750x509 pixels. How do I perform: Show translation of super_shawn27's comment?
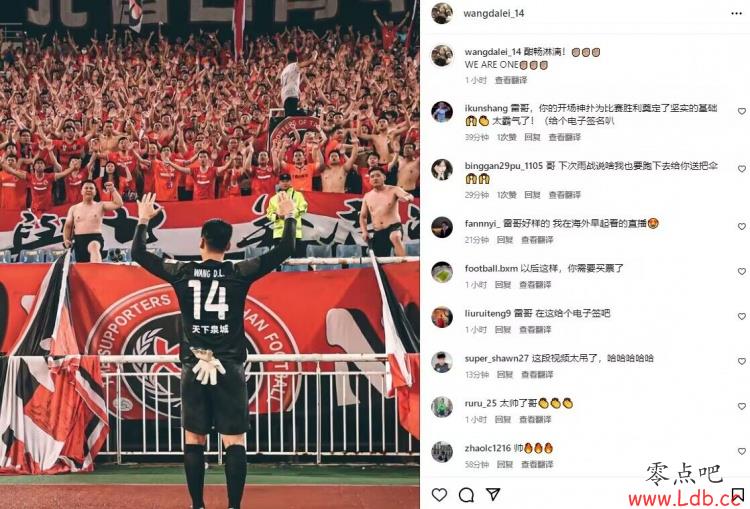537,375
